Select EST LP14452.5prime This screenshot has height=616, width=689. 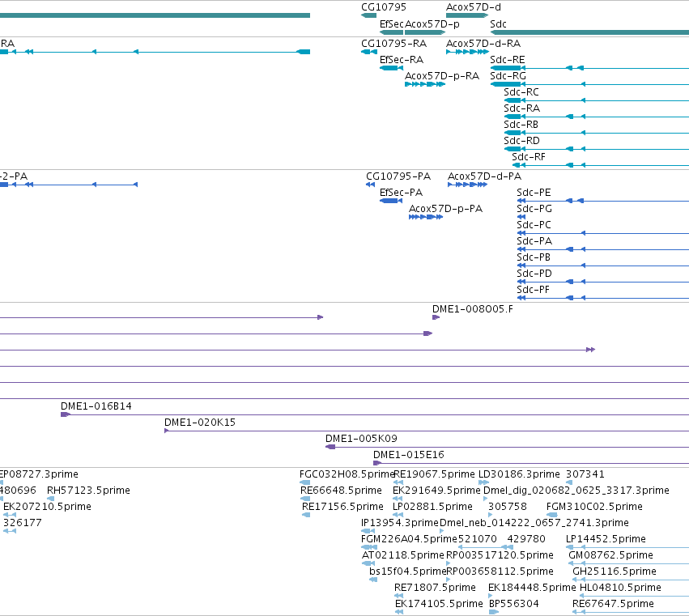point(627,547)
